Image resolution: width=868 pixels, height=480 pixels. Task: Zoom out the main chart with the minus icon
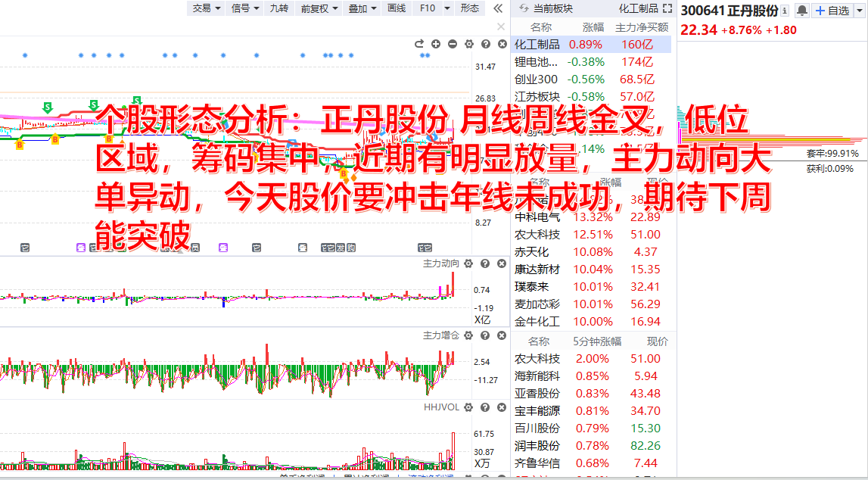(x=453, y=44)
